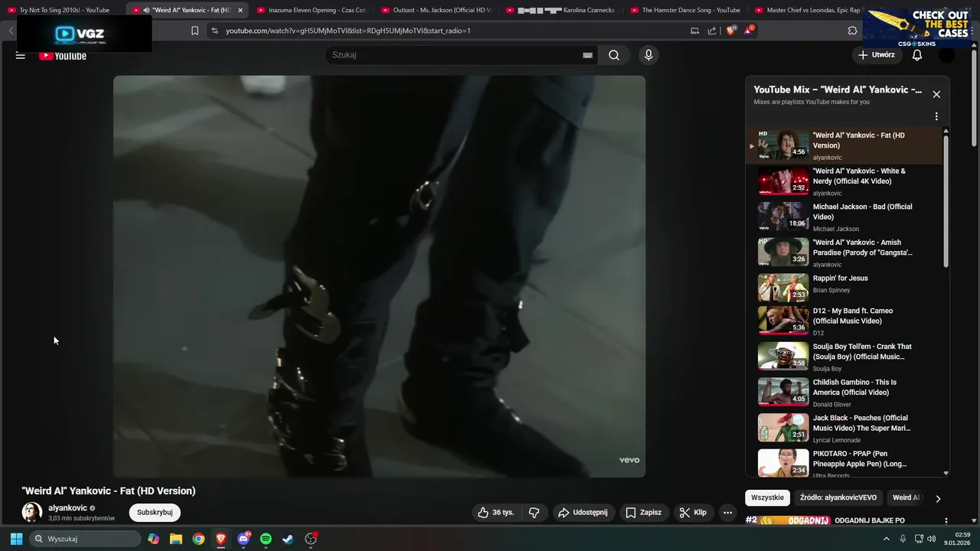Switch to The Hamster Dance Song tab
Image resolution: width=980 pixels, height=551 pixels.
pos(686,10)
